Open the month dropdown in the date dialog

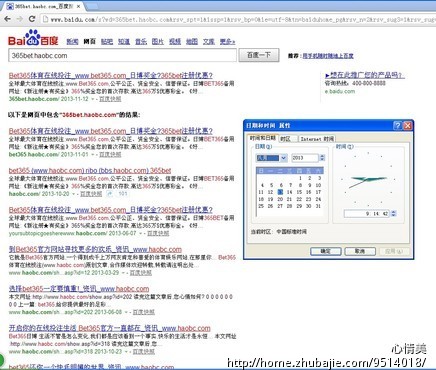click(x=283, y=158)
